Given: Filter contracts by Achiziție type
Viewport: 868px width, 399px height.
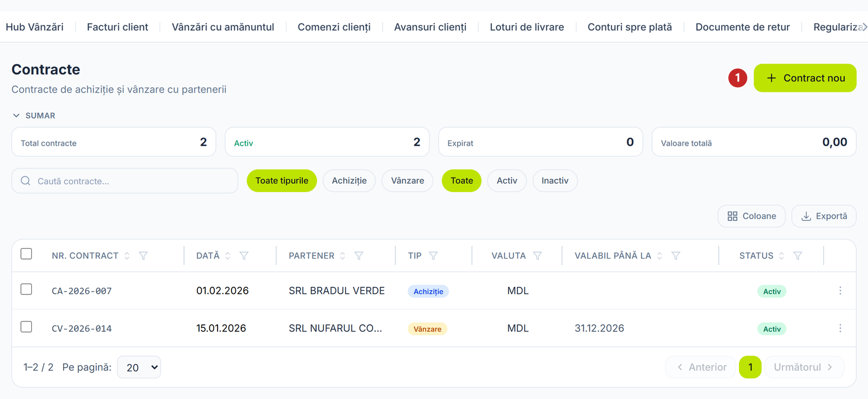Looking at the screenshot, I should [x=349, y=180].
